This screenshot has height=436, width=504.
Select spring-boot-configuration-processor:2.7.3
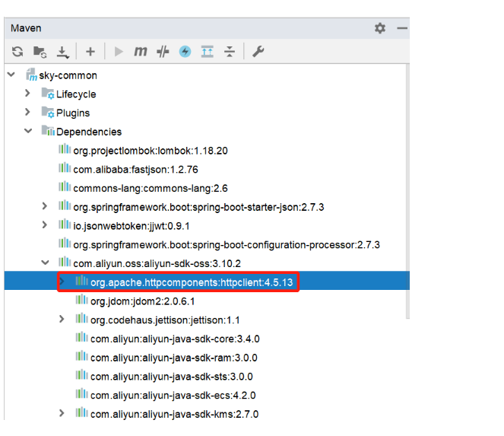click(227, 245)
